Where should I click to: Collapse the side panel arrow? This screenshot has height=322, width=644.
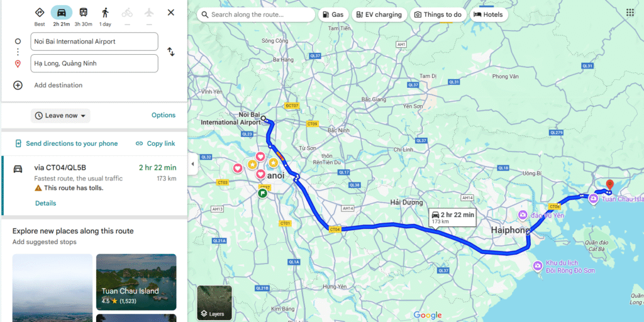coord(192,164)
